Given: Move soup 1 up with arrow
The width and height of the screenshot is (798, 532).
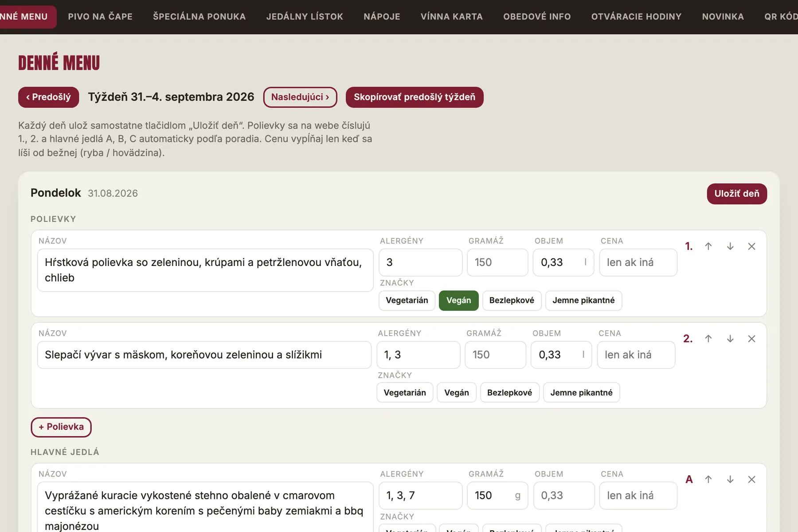Looking at the screenshot, I should (708, 246).
